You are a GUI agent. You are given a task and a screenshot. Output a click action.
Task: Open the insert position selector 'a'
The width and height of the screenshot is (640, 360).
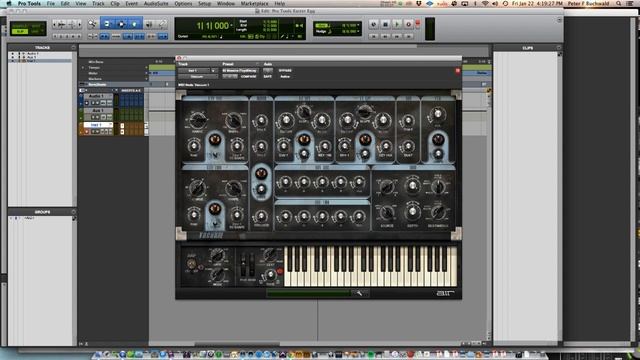point(213,70)
